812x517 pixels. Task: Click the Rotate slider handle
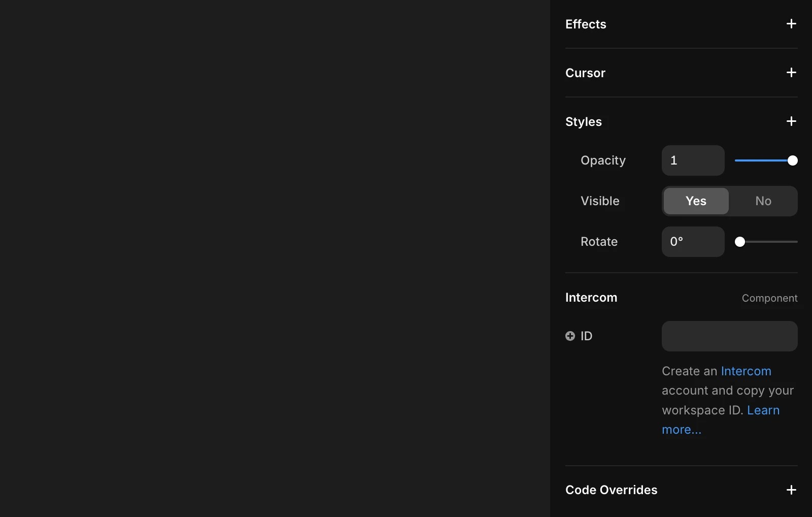[x=740, y=242]
